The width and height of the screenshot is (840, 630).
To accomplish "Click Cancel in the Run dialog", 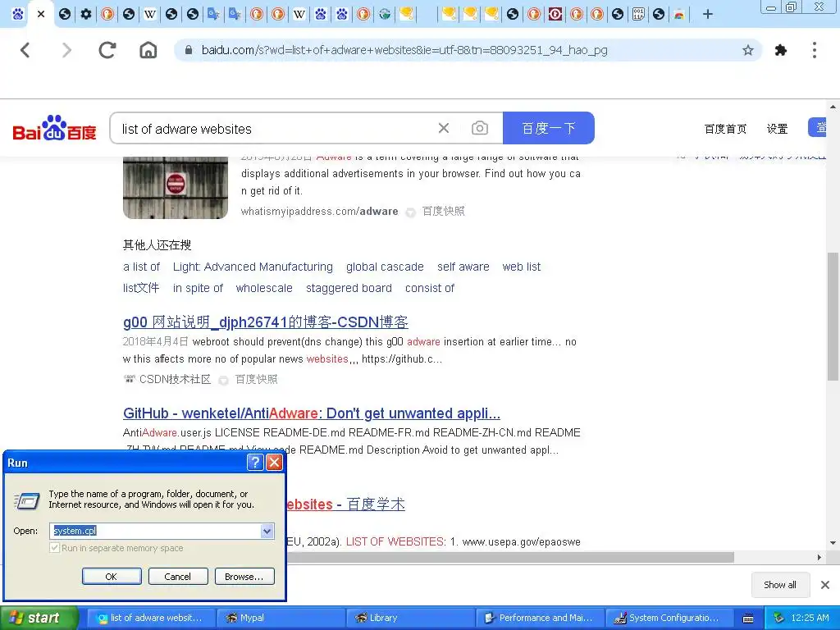I will point(177,577).
